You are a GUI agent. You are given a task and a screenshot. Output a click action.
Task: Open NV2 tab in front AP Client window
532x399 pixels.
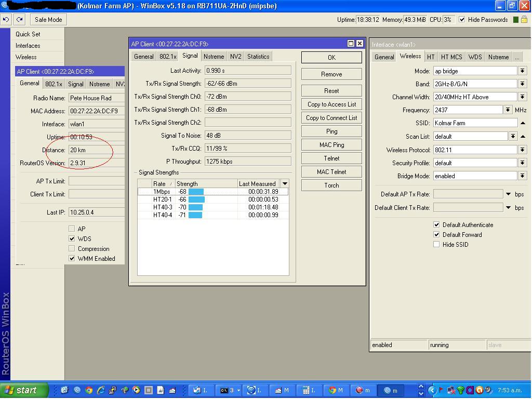coord(235,57)
